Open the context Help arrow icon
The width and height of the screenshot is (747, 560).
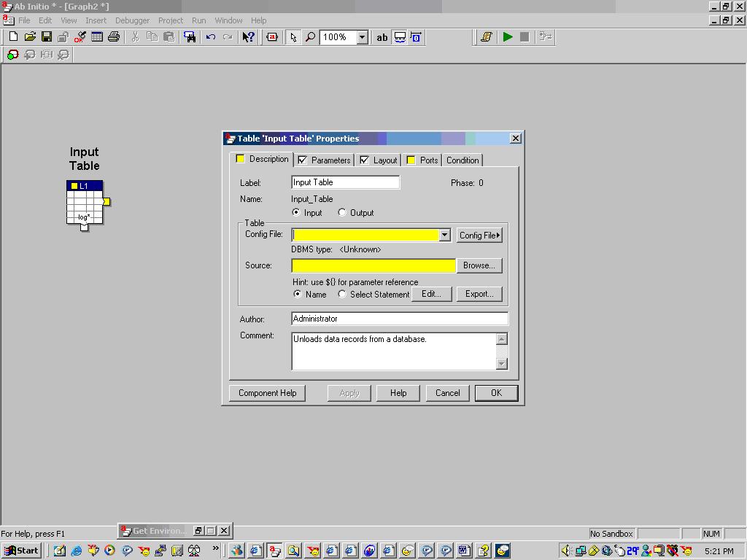click(248, 37)
